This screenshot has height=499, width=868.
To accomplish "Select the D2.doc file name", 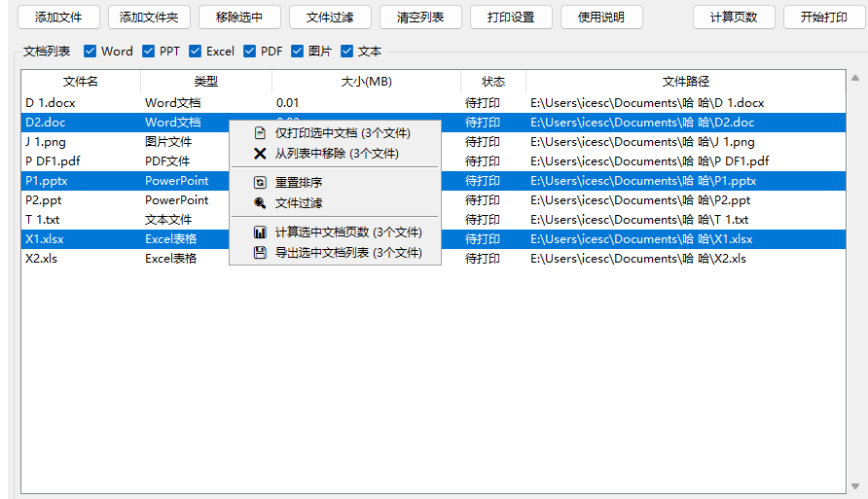I will (x=46, y=123).
